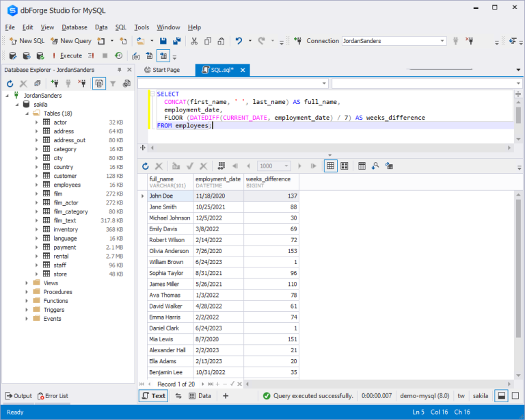Add a new view with plus icon
The image size is (525, 420).
pyautogui.click(x=226, y=396)
